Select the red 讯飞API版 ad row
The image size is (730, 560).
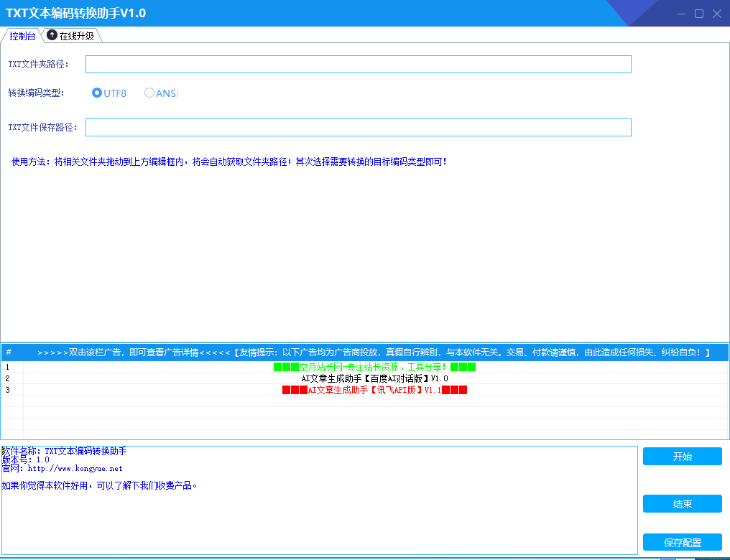click(x=364, y=390)
